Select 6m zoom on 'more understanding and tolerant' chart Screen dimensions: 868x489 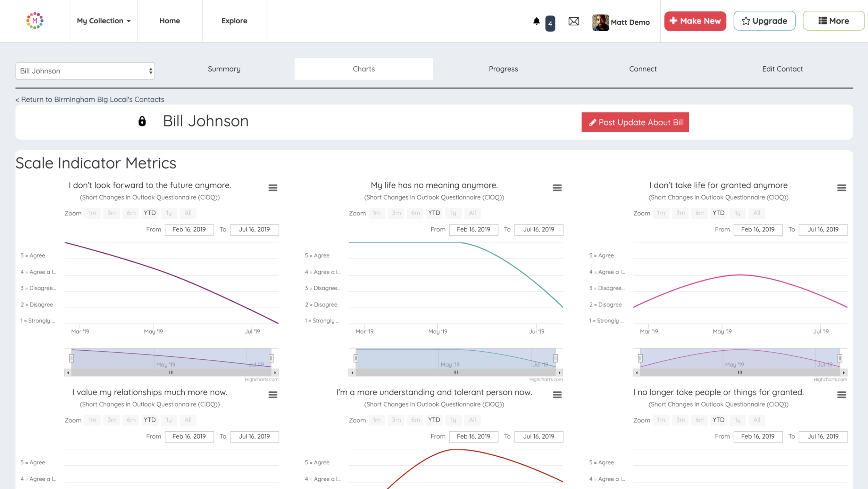click(416, 420)
